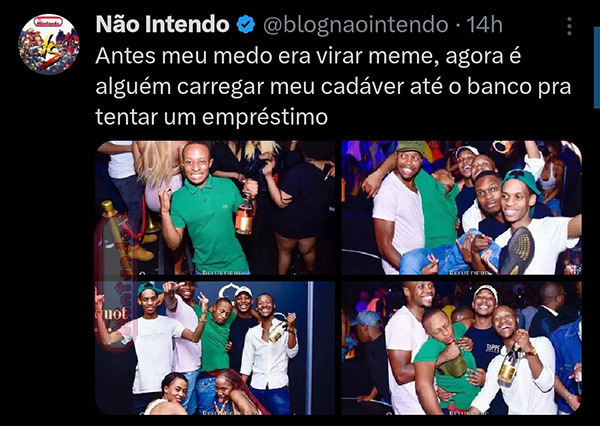Click the 14h timestamp
Image resolution: width=600 pixels, height=426 pixels.
tap(484, 25)
